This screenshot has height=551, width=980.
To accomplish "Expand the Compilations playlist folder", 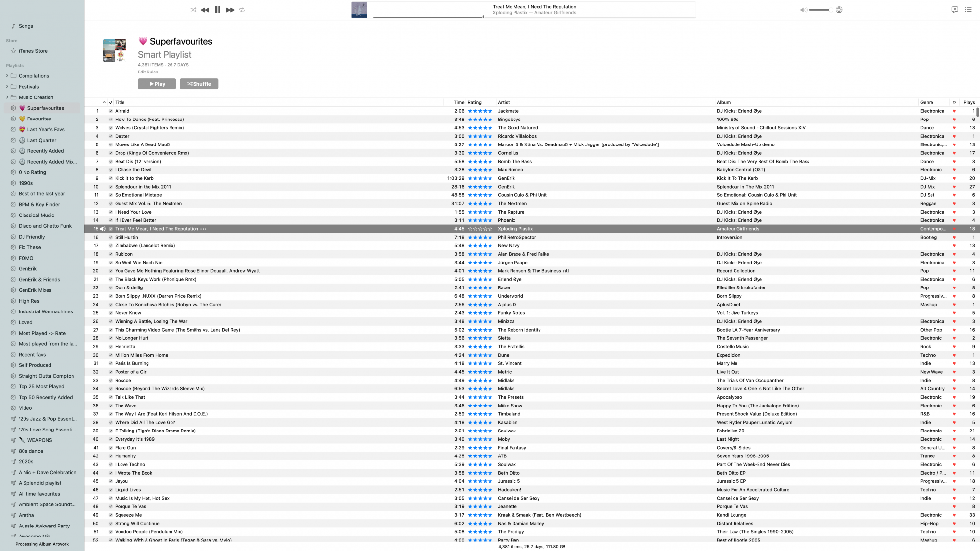I will coord(7,76).
